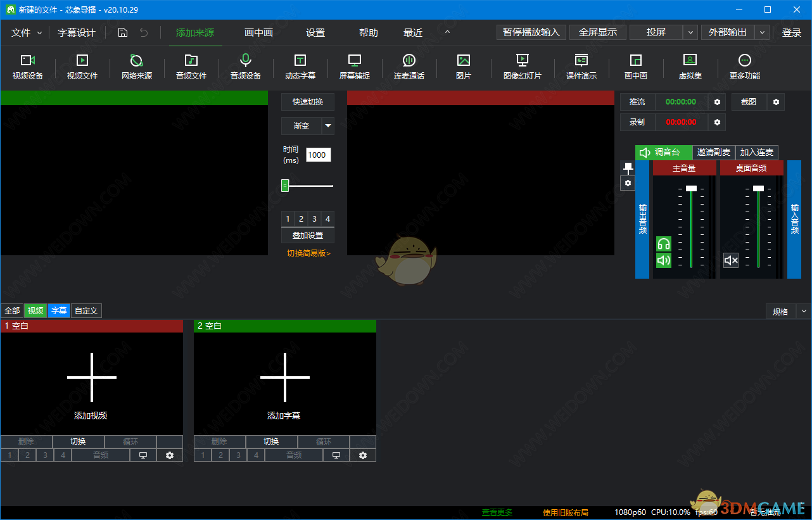
Task: Click the switch to simple version link
Action: pos(308,253)
